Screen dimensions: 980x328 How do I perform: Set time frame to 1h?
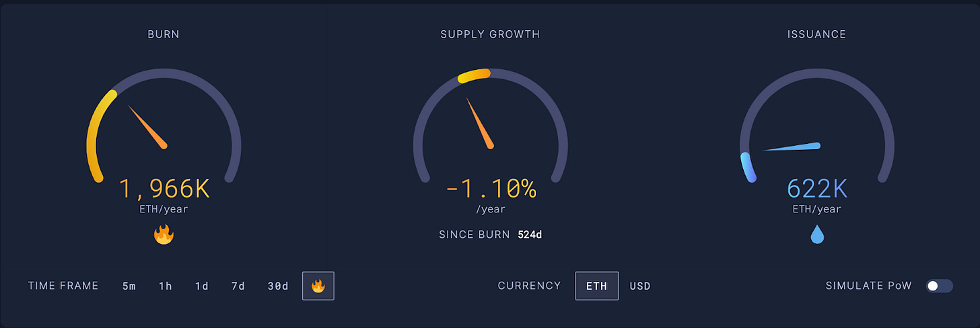coord(166,286)
